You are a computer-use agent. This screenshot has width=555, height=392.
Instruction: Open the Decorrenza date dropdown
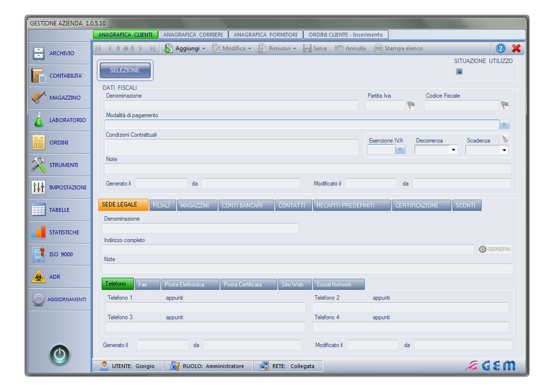pyautogui.click(x=453, y=150)
